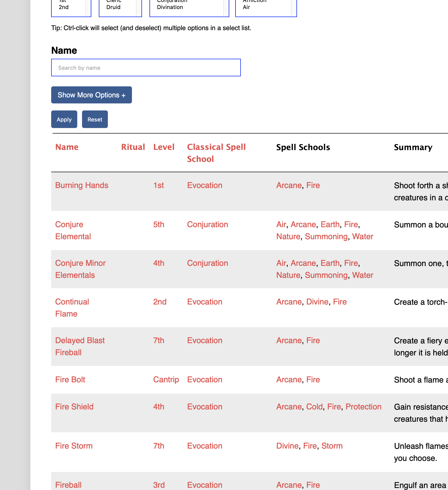The height and width of the screenshot is (490, 448).
Task: Click Earth in Conjure Minor Elementals row
Action: click(x=330, y=263)
